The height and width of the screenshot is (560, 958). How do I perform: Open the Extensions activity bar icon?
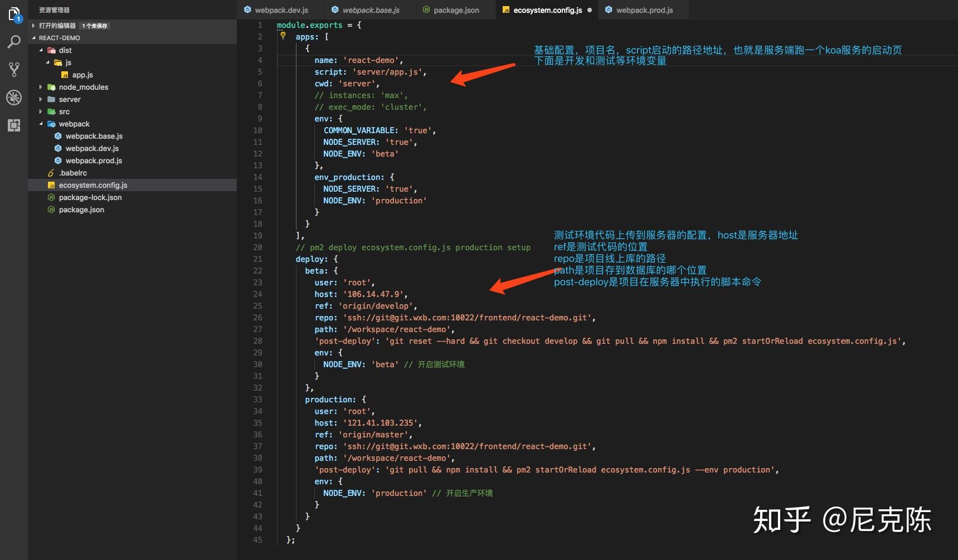(14, 125)
